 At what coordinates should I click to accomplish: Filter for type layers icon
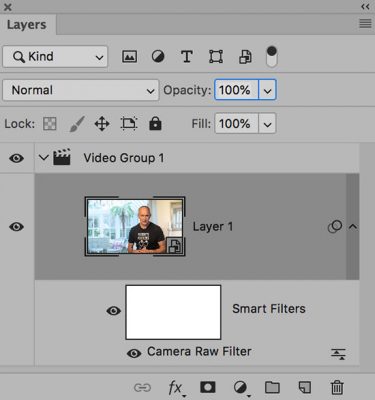[x=187, y=57]
